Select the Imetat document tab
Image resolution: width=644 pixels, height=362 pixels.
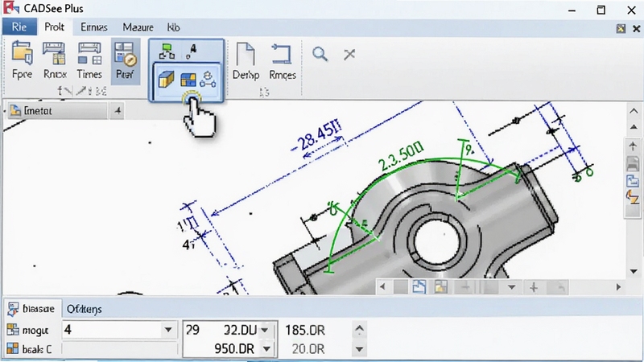point(56,111)
